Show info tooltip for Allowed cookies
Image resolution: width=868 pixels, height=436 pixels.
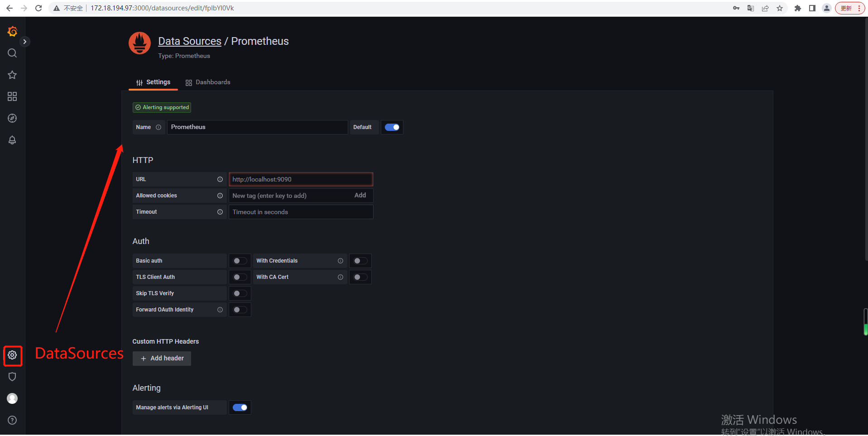point(220,196)
